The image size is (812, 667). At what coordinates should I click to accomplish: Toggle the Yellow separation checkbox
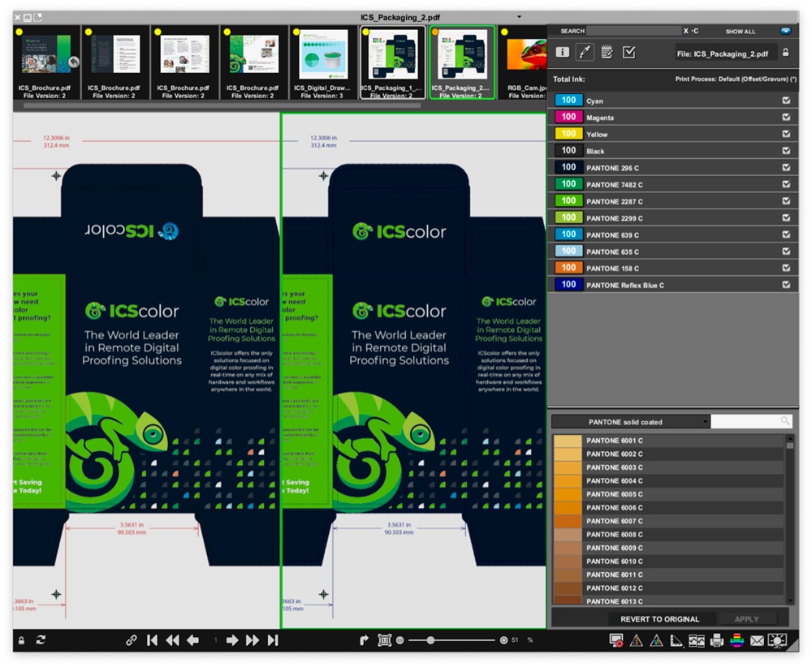point(785,134)
